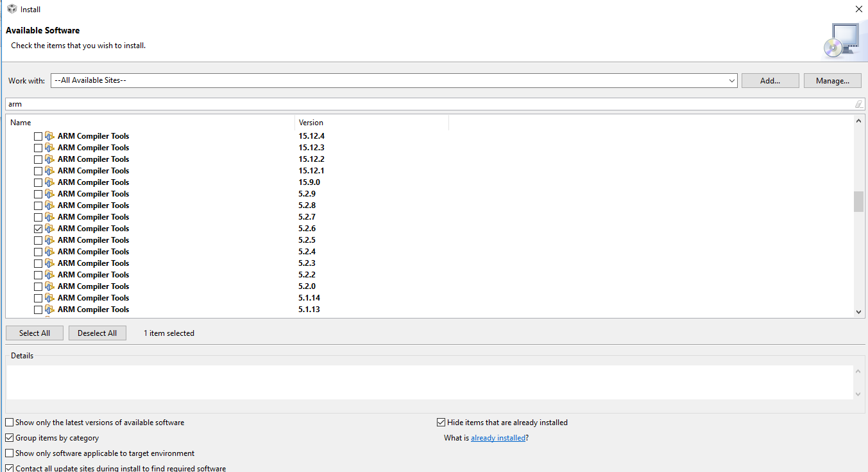Check ARM Compiler Tools version 15.12.2
The height and width of the screenshot is (472, 868).
(38, 159)
